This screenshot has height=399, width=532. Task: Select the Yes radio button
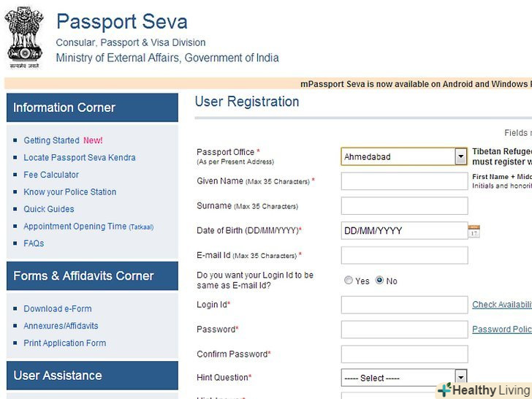(348, 281)
